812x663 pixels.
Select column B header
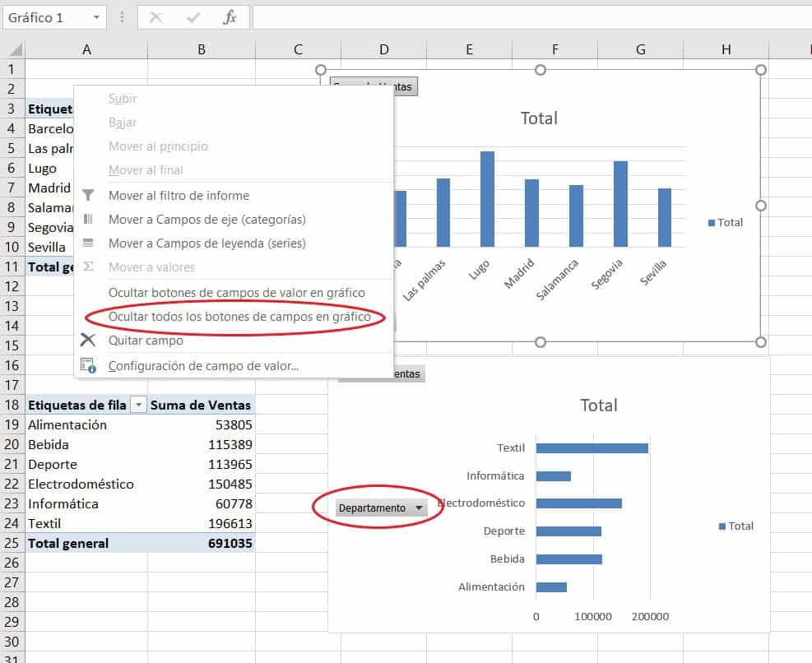(202, 49)
